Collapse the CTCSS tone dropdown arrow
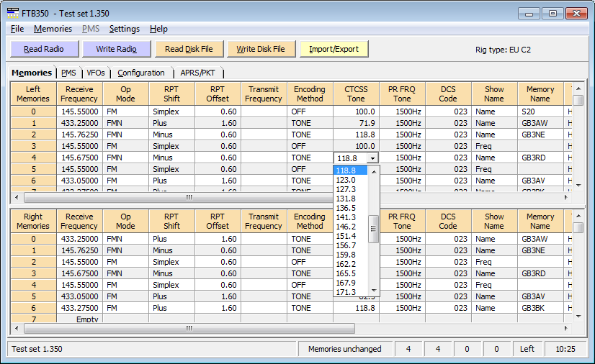 [x=372, y=158]
